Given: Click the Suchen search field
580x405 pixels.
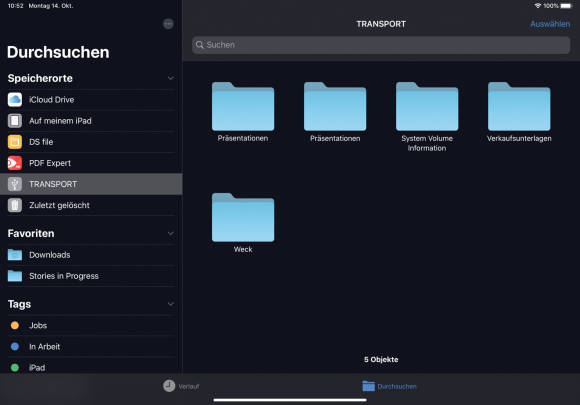Looking at the screenshot, I should 381,45.
